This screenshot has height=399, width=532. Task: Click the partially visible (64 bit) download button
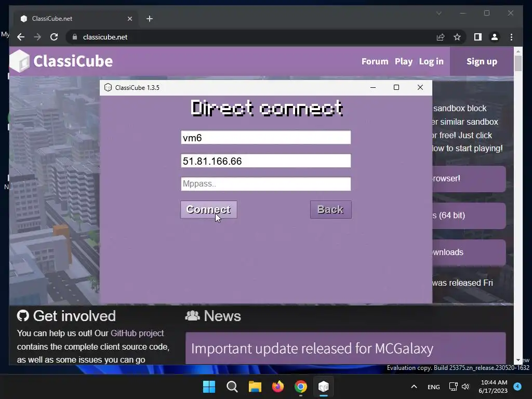[x=469, y=216]
